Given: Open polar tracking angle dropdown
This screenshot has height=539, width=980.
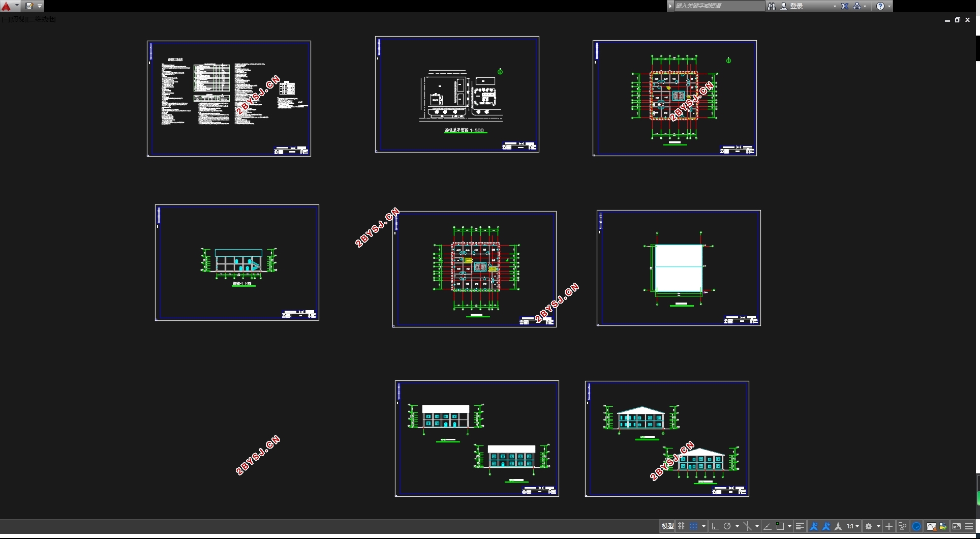Looking at the screenshot, I should [737, 526].
